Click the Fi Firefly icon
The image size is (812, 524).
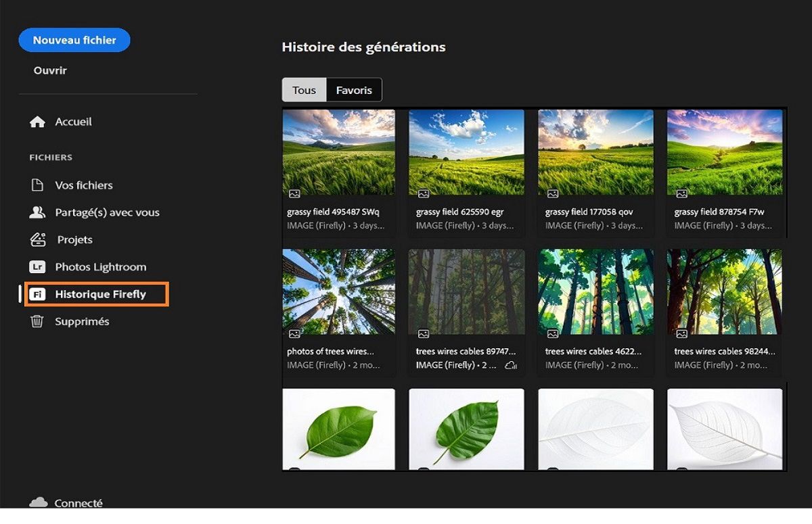[38, 295]
